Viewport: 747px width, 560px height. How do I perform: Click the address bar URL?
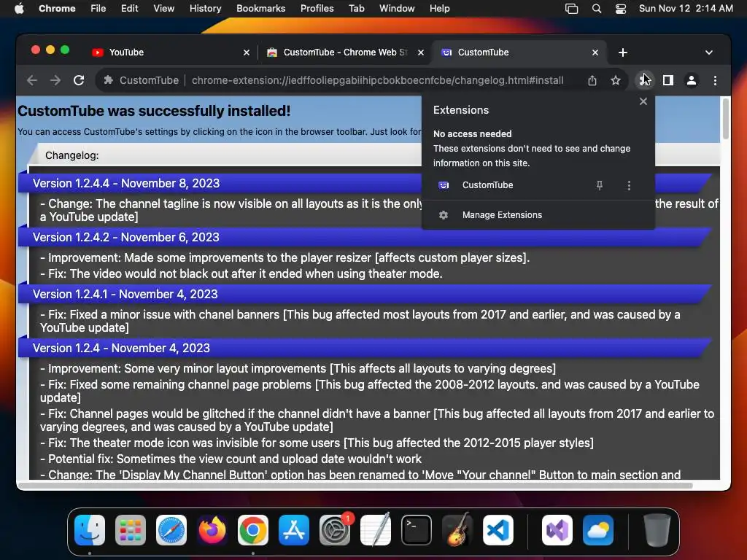(377, 80)
